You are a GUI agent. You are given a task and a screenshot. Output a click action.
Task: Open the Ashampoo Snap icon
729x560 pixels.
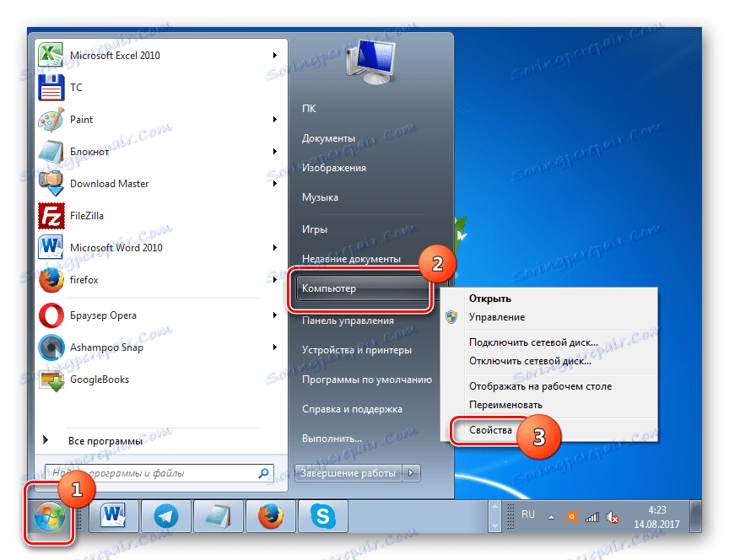click(x=51, y=347)
